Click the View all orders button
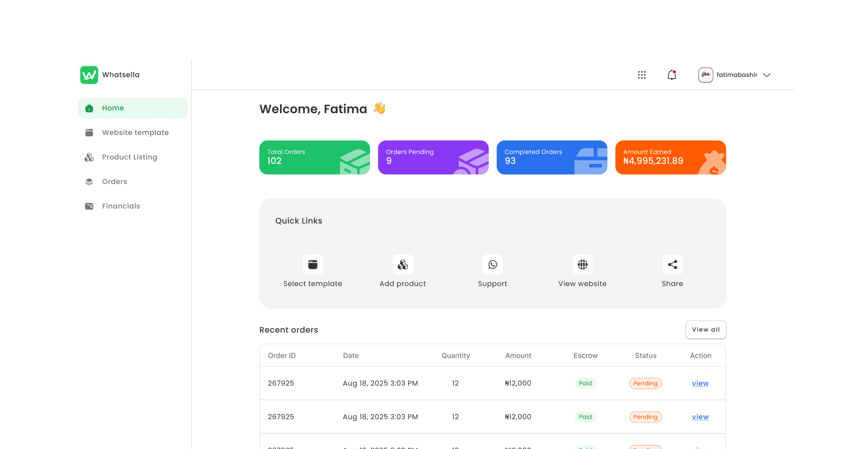This screenshot has height=449, width=868. click(x=706, y=330)
